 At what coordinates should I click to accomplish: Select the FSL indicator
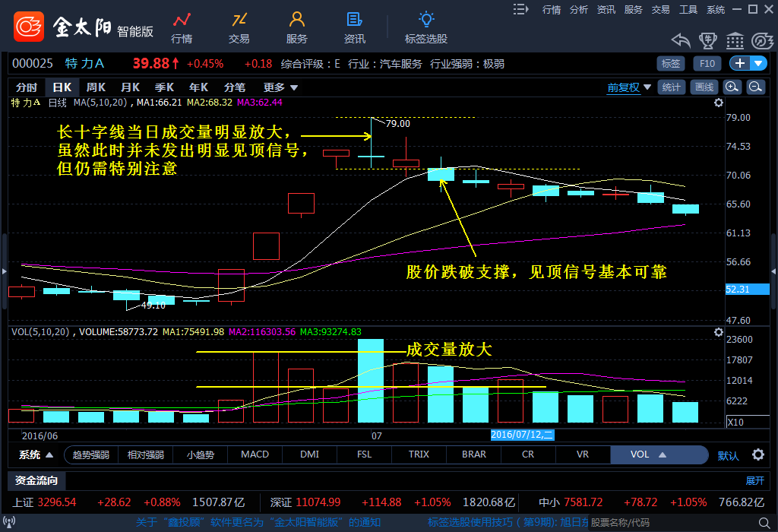[x=364, y=454]
